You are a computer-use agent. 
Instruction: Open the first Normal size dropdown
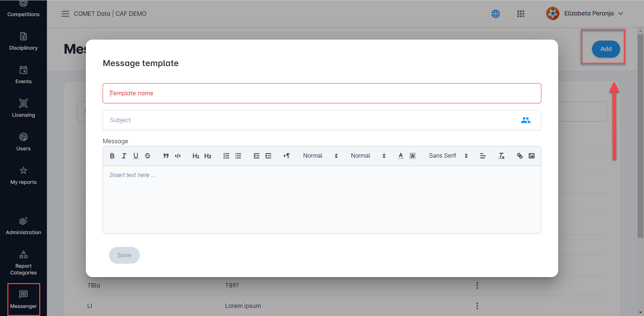point(320,156)
